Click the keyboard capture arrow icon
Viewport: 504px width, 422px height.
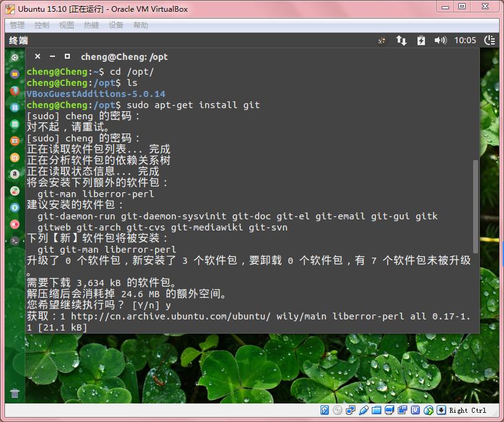(x=442, y=410)
